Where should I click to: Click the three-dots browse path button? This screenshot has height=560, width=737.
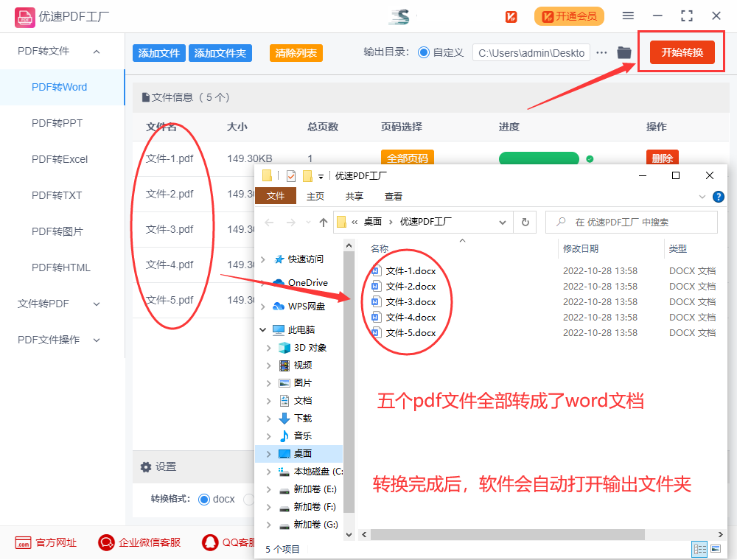[601, 52]
